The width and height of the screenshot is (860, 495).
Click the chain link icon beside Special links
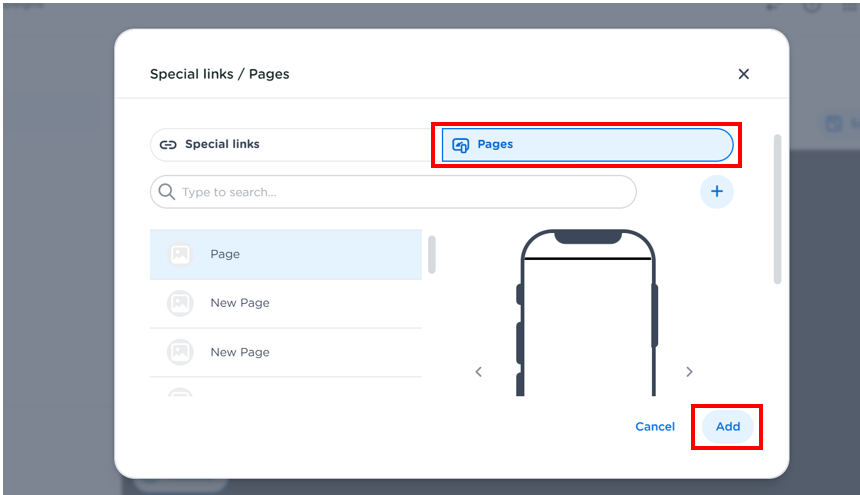click(x=168, y=145)
